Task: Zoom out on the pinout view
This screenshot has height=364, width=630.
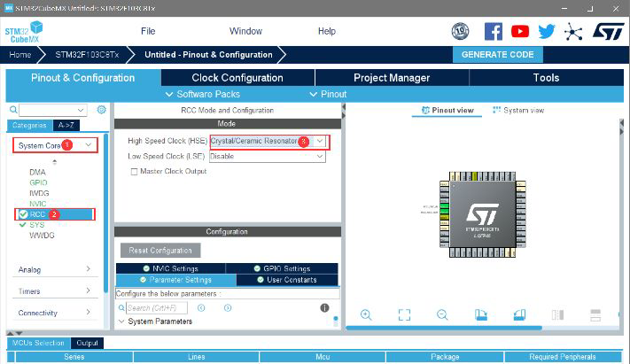Action: [442, 314]
